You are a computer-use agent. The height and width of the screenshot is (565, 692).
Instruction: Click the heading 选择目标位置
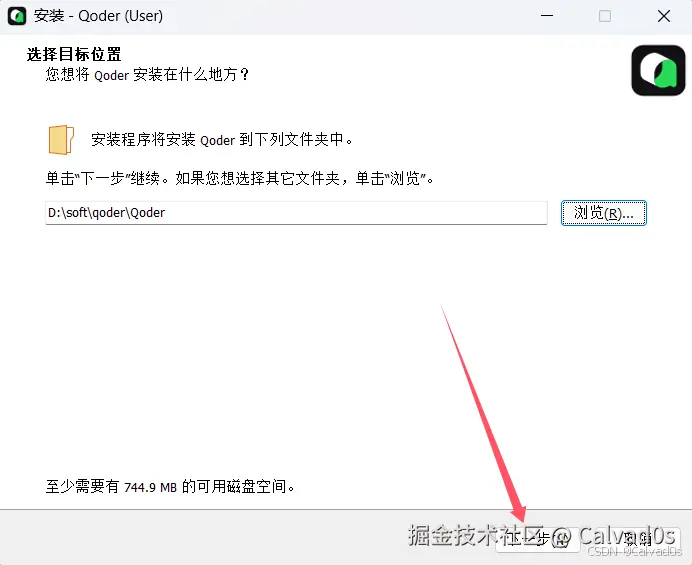click(x=74, y=54)
